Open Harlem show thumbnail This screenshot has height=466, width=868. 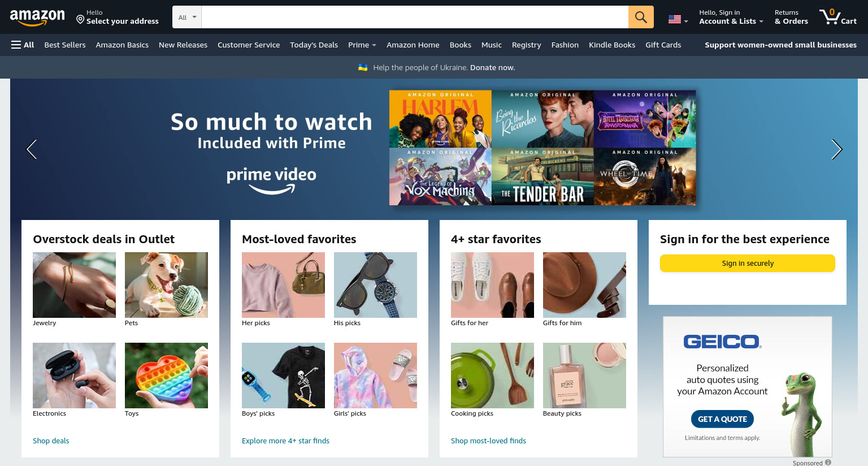pyautogui.click(x=440, y=119)
